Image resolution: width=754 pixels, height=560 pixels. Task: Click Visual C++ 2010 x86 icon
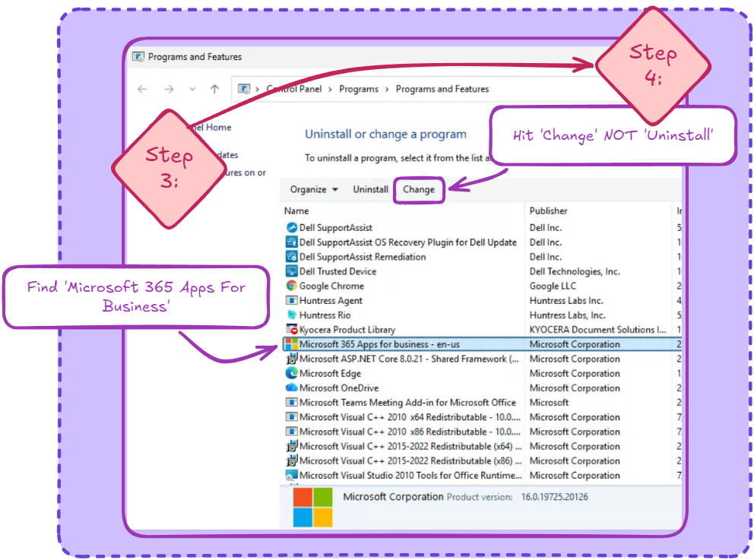[x=291, y=431]
